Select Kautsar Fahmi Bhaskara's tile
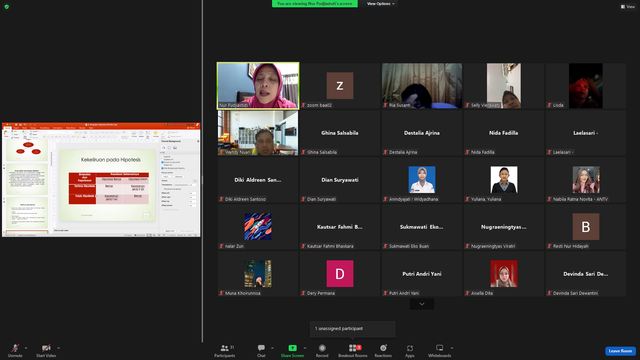The width and height of the screenshot is (640, 360). click(x=340, y=227)
